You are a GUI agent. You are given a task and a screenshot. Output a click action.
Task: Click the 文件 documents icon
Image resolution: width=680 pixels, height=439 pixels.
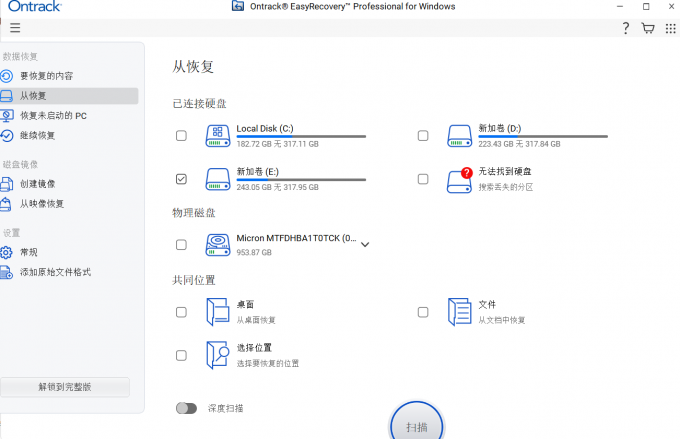pos(460,312)
